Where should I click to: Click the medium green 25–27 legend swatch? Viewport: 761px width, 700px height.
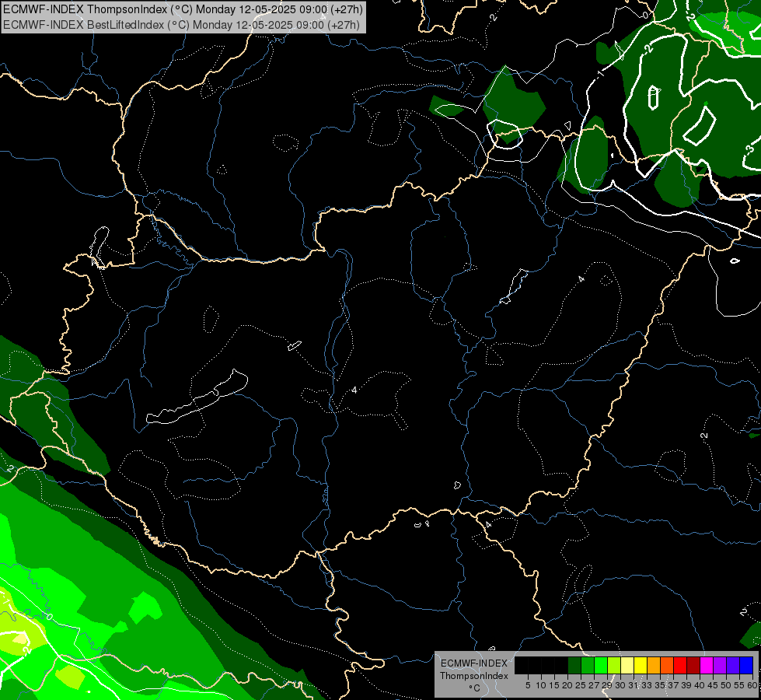pyautogui.click(x=588, y=666)
